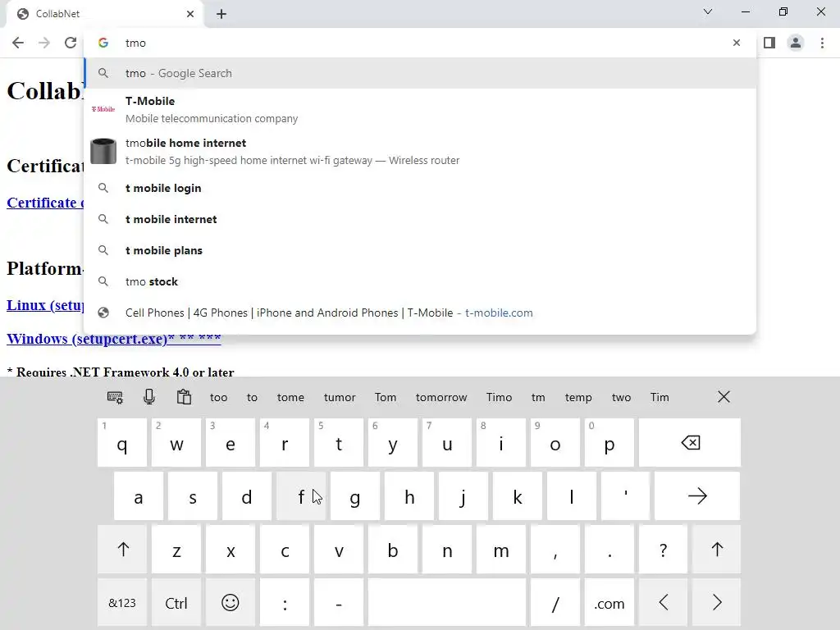Close the CollabNet tab

190,14
